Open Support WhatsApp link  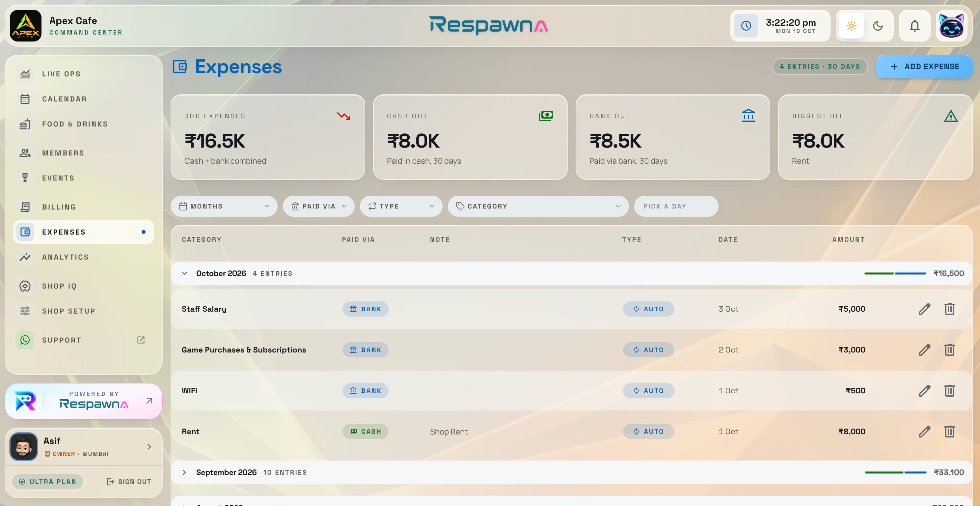tap(84, 340)
